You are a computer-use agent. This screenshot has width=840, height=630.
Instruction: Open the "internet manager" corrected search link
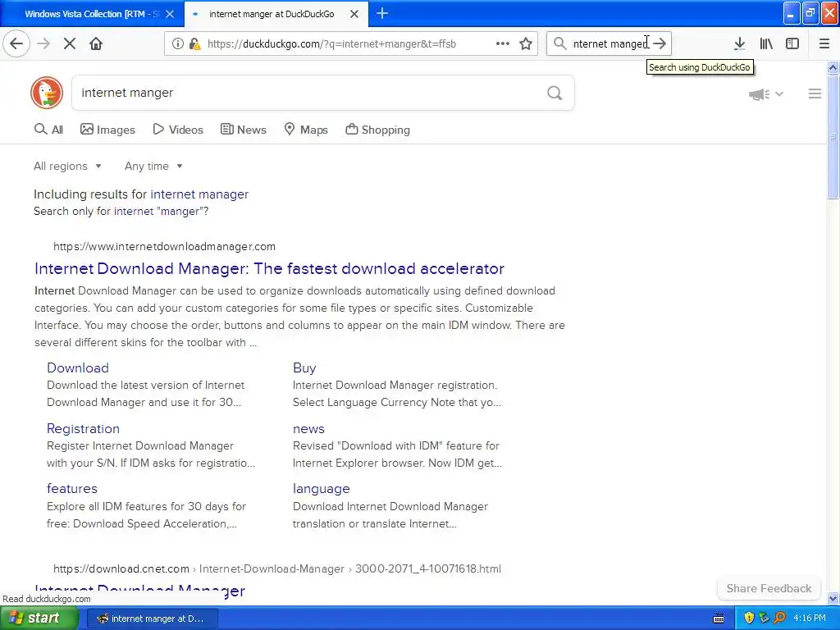(x=199, y=194)
